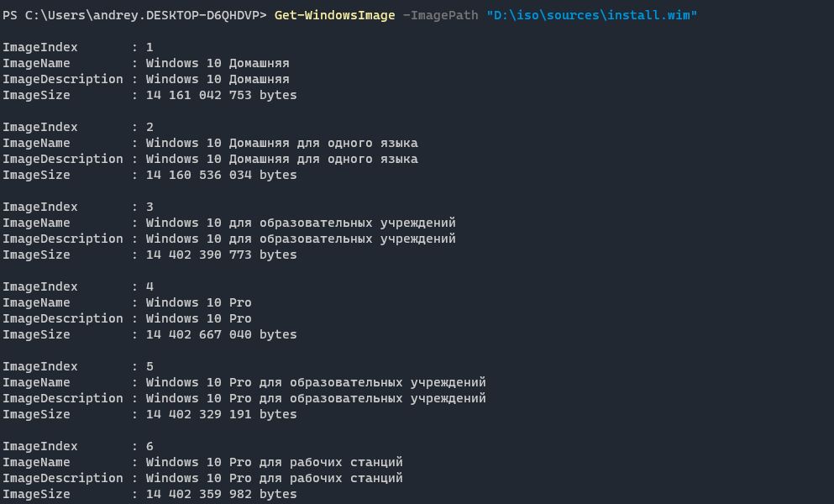
Task: Click the size 14 402 667 040 bytes
Action: [x=221, y=334]
